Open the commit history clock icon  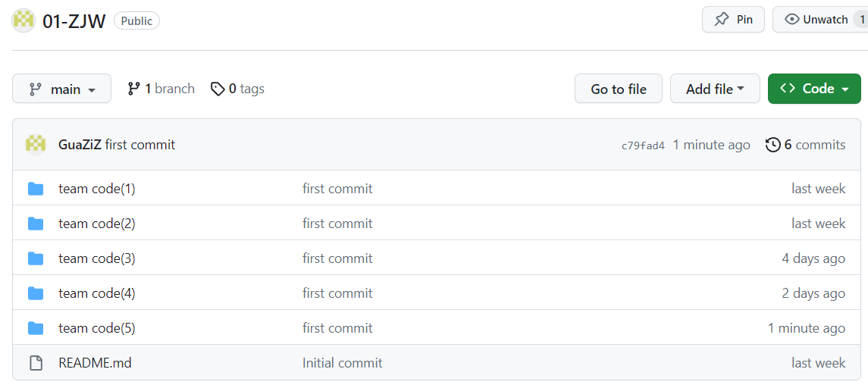[772, 145]
